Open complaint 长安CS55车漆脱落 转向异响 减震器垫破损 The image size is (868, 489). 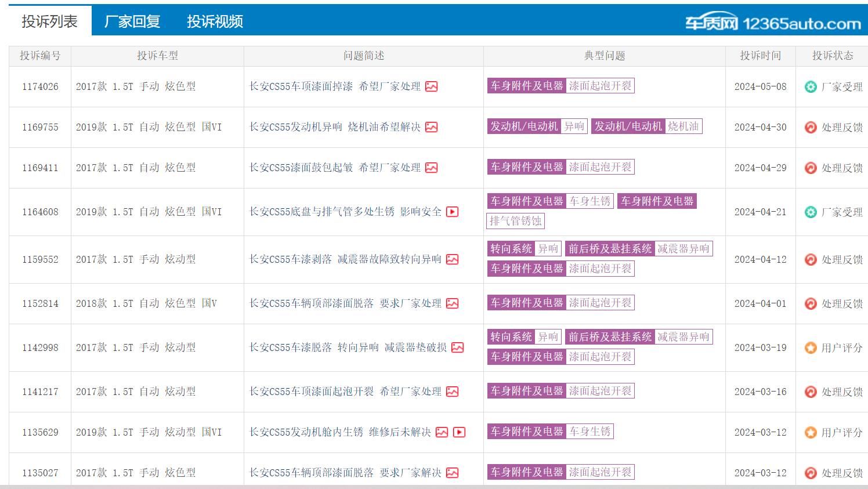348,347
